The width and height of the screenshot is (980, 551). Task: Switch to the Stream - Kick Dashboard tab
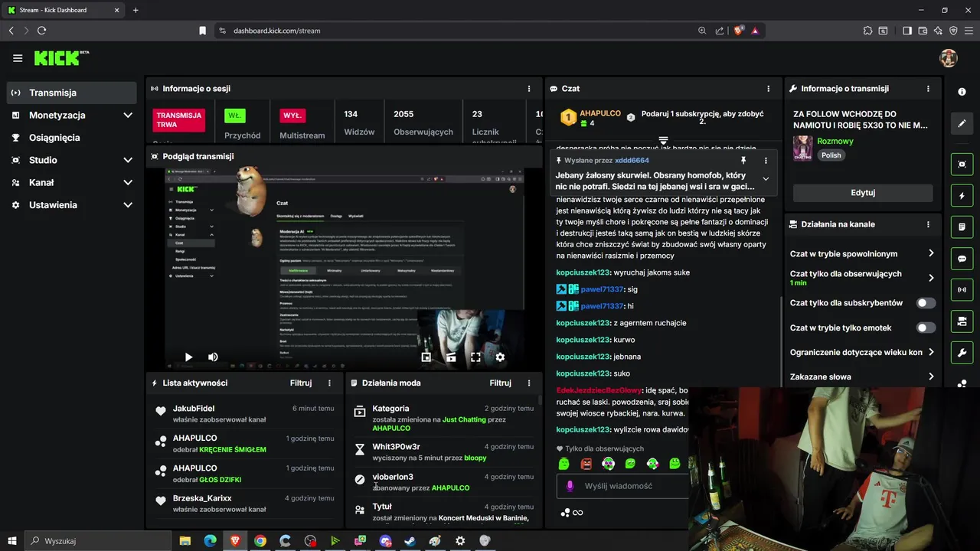tap(64, 10)
